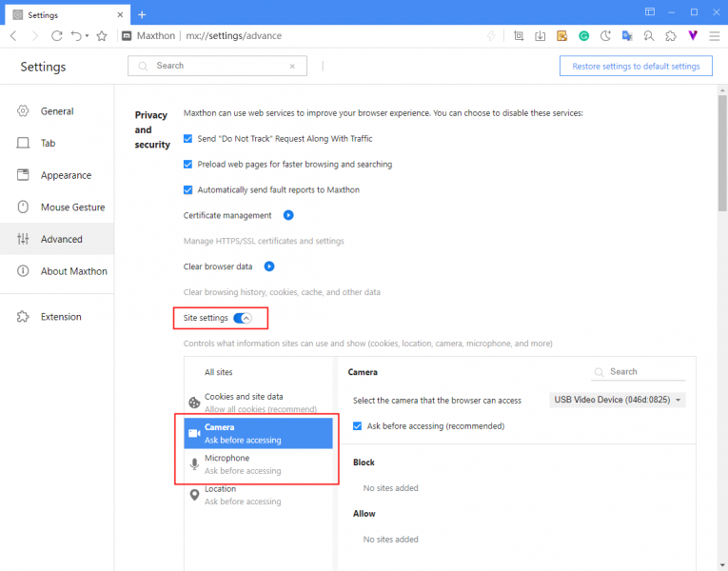Click the Block section heading
This screenshot has width=728, height=571.
pos(364,463)
